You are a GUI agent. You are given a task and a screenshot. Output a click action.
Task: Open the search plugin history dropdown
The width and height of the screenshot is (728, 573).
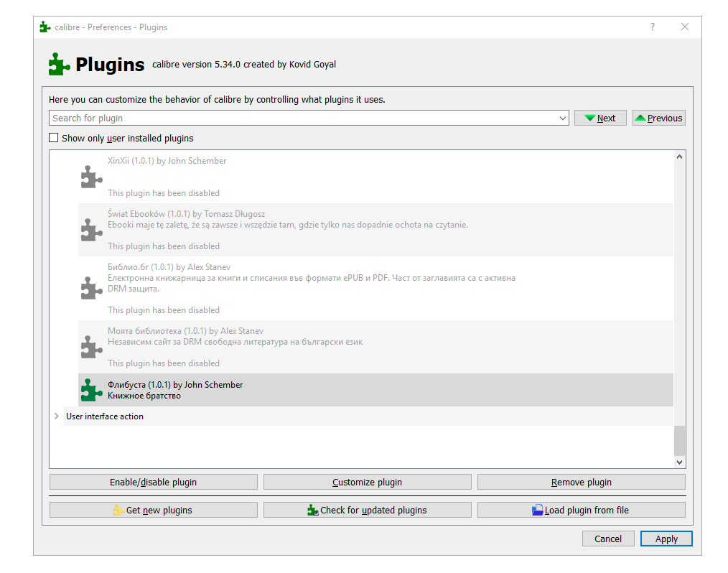point(562,118)
